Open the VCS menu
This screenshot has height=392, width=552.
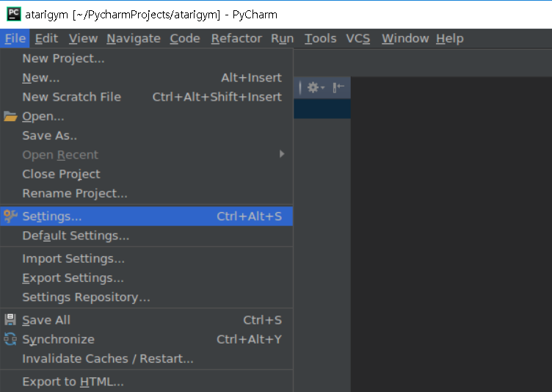[357, 38]
